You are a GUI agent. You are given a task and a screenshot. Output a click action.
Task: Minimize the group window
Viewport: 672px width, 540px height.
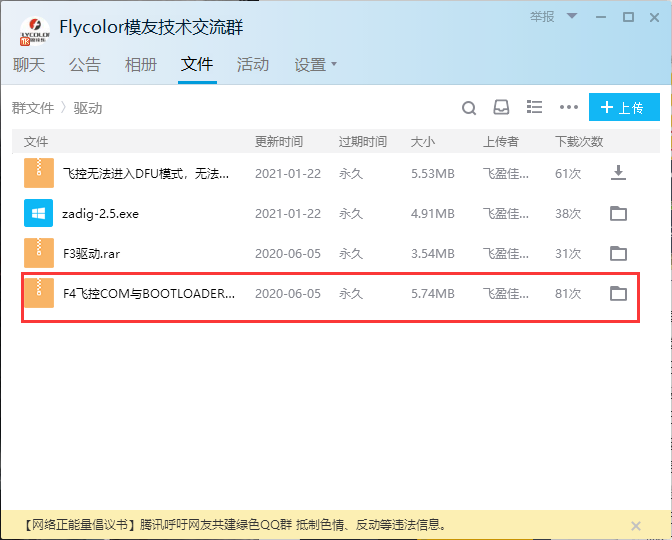601,17
